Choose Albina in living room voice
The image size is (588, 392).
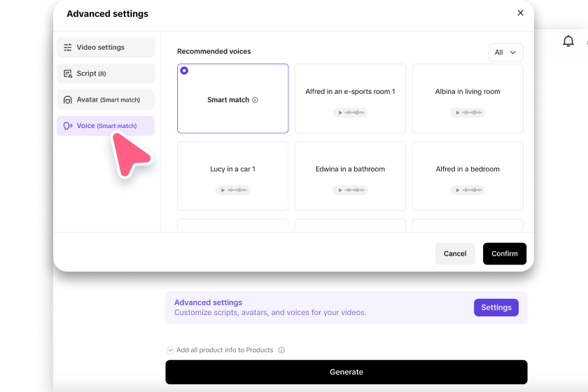(x=468, y=98)
